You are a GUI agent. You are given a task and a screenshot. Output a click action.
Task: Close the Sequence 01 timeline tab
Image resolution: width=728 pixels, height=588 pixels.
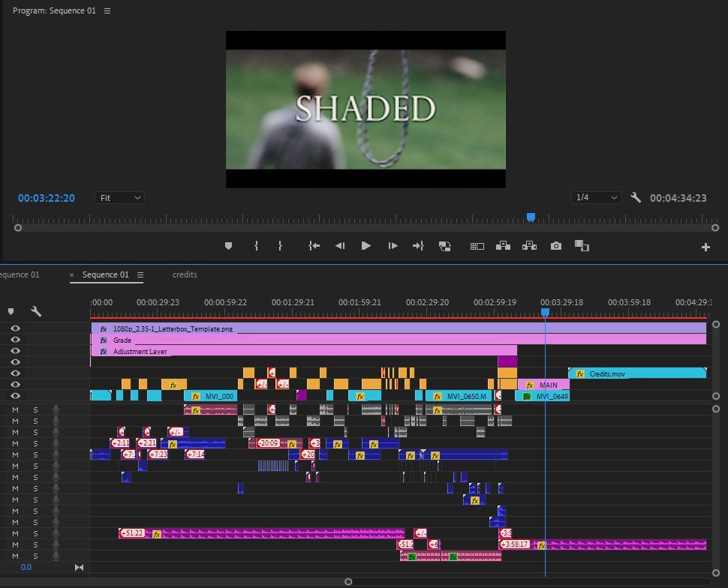pos(71,274)
